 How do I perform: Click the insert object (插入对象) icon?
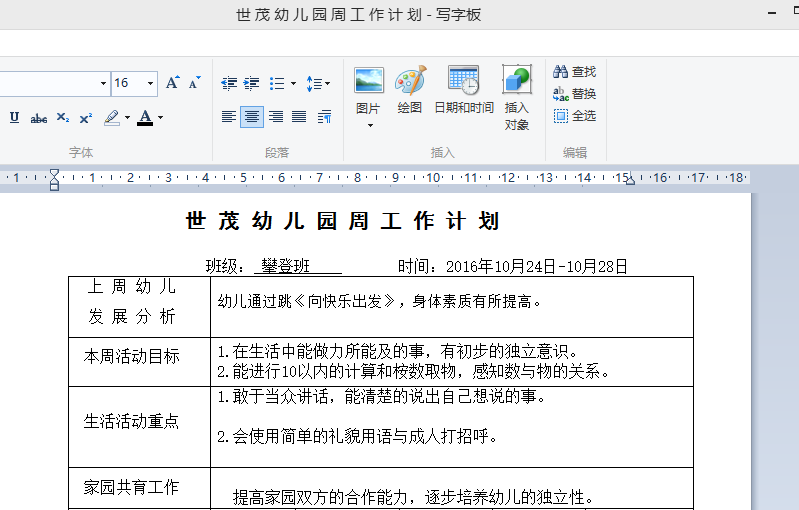click(x=517, y=97)
